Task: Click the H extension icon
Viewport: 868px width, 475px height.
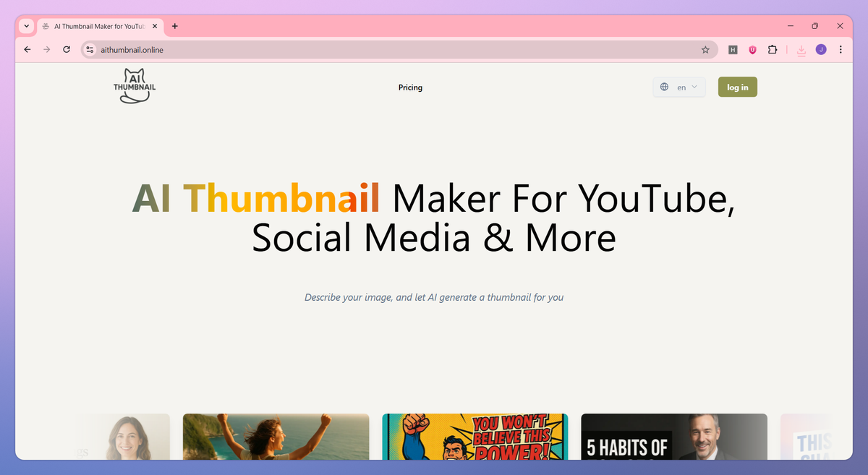Action: (733, 50)
